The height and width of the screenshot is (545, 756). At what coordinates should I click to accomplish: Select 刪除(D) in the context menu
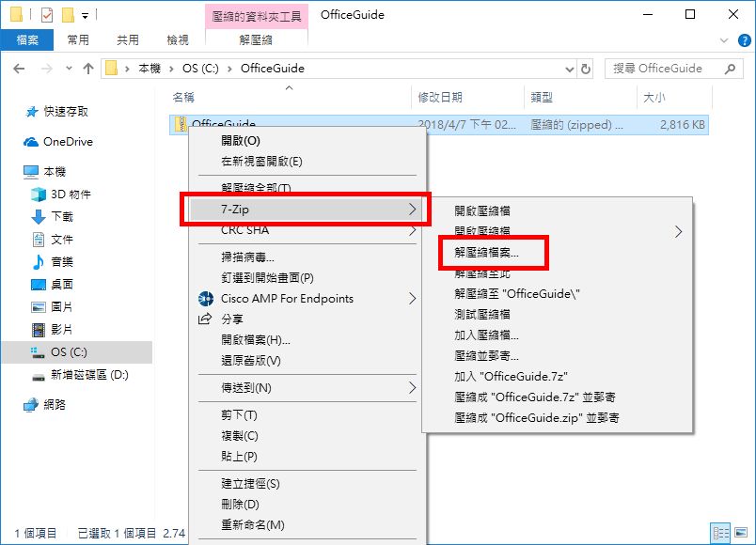tap(240, 505)
